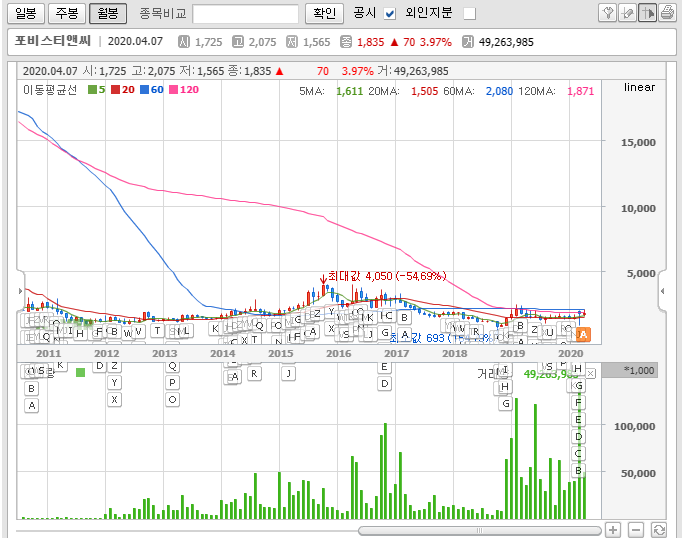Toggle the crosshair cursor tool

[x=647, y=13]
